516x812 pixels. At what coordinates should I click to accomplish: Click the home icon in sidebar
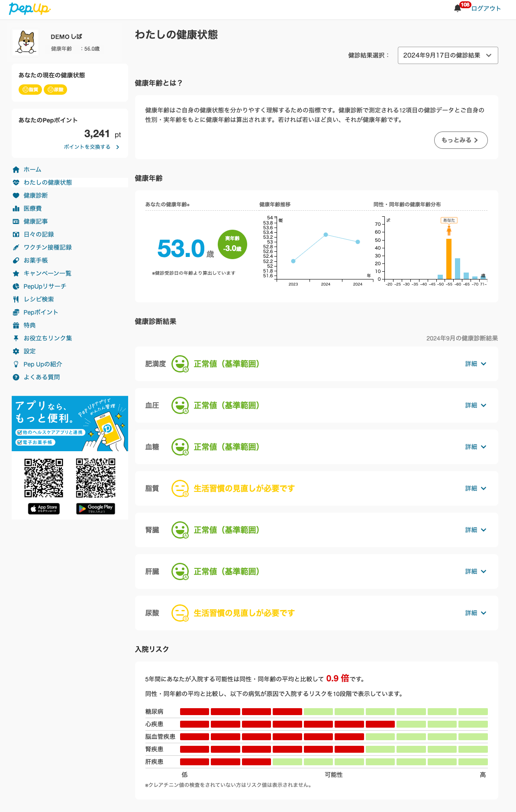pos(16,170)
